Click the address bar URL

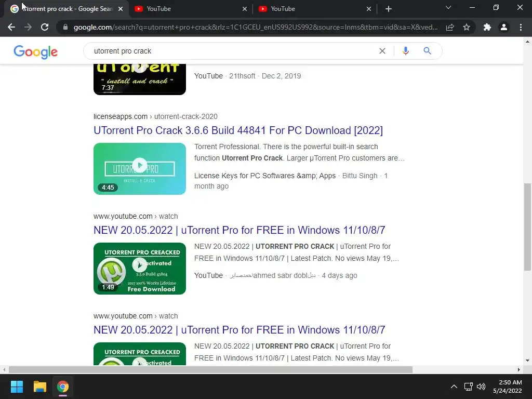(x=256, y=27)
